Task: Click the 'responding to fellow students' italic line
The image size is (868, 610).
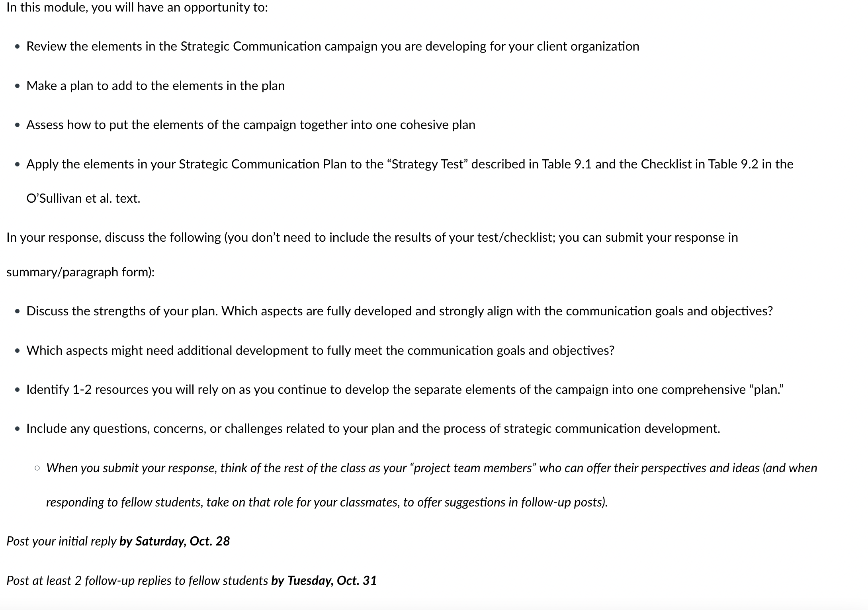Action: (327, 502)
